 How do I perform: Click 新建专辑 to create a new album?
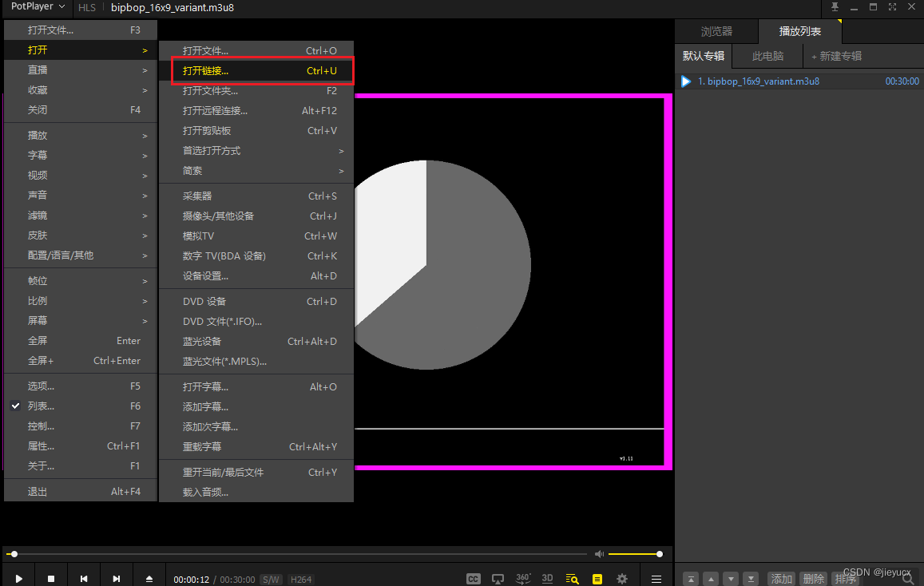coord(839,56)
